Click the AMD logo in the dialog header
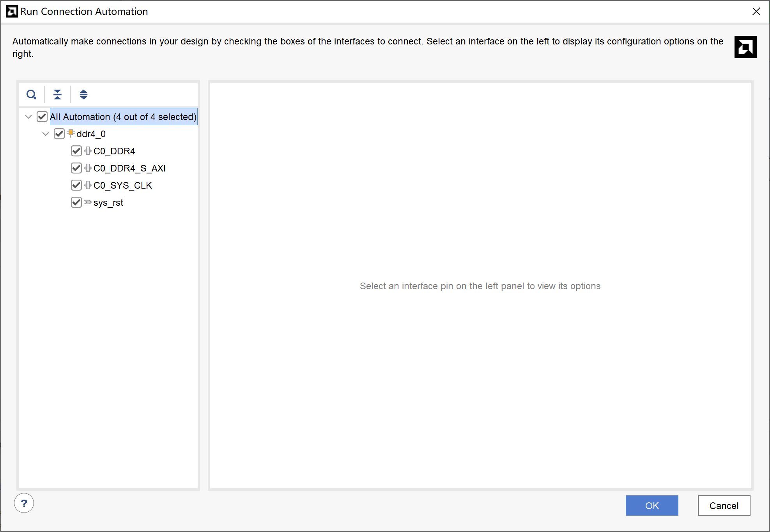 click(745, 47)
